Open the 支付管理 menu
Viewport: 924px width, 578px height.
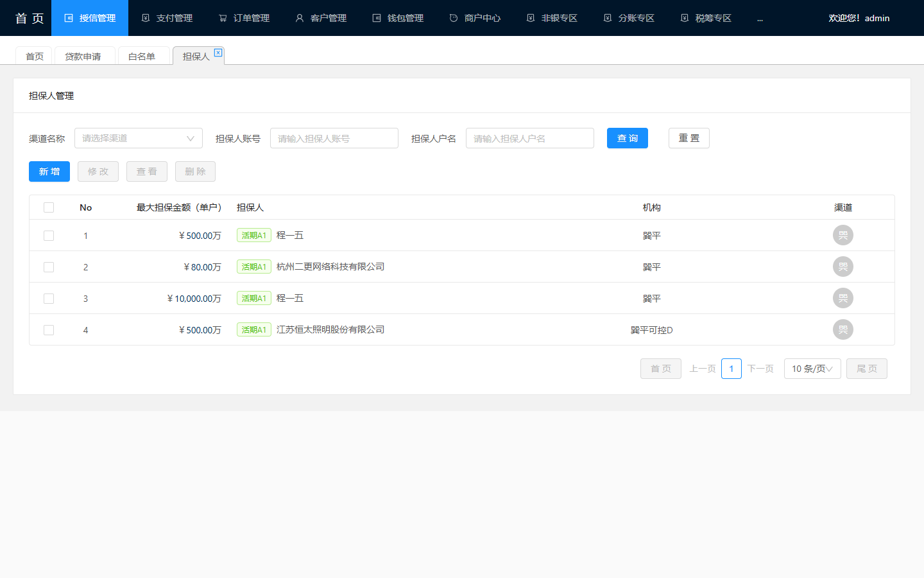[167, 18]
